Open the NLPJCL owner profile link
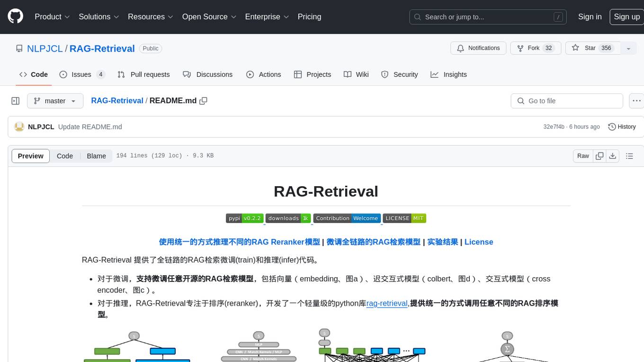This screenshot has width=644, height=362. [x=45, y=48]
